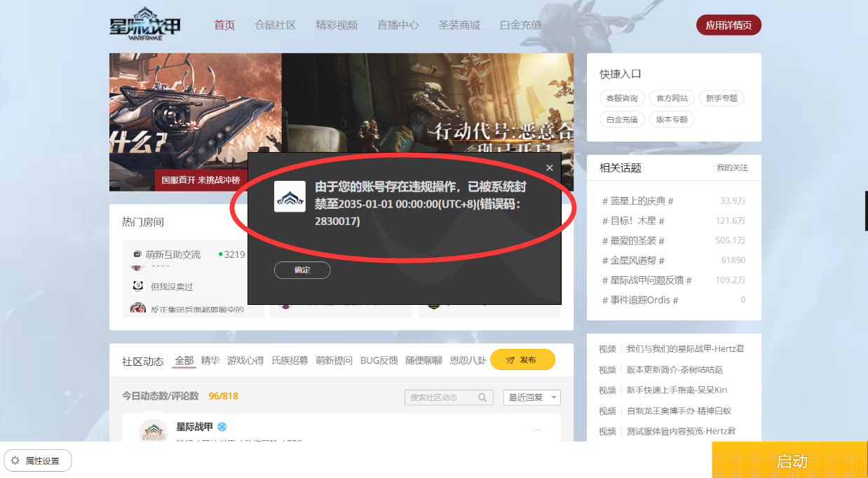Select the 精华 community filter tab
868x478 pixels.
click(210, 360)
